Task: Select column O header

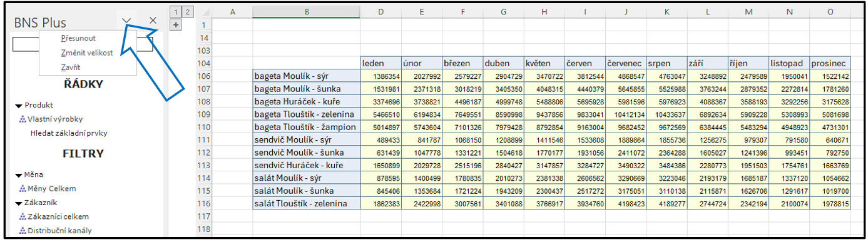Action: click(x=830, y=11)
